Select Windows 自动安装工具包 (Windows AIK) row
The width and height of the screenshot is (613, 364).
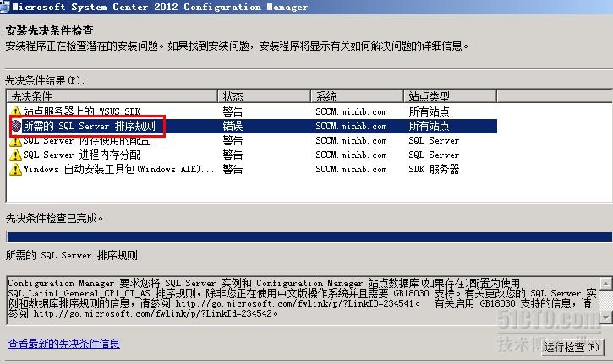pos(253,170)
